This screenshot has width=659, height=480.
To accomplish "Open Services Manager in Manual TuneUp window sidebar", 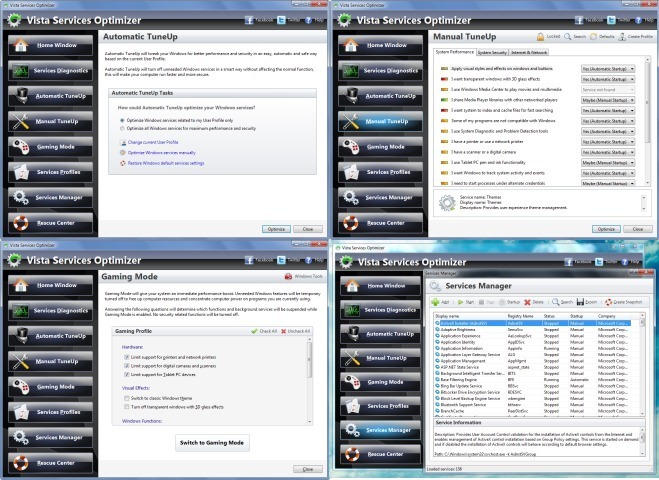I will click(x=380, y=197).
